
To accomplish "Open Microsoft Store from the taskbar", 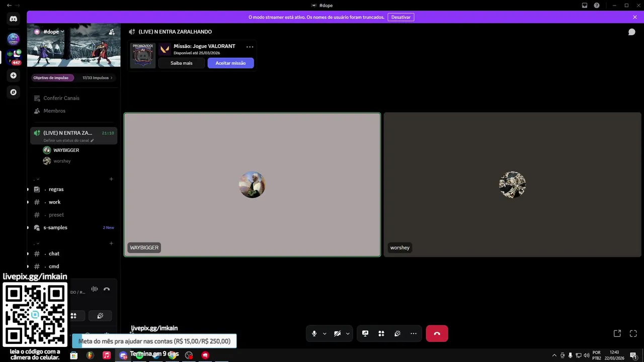I will 74,355.
